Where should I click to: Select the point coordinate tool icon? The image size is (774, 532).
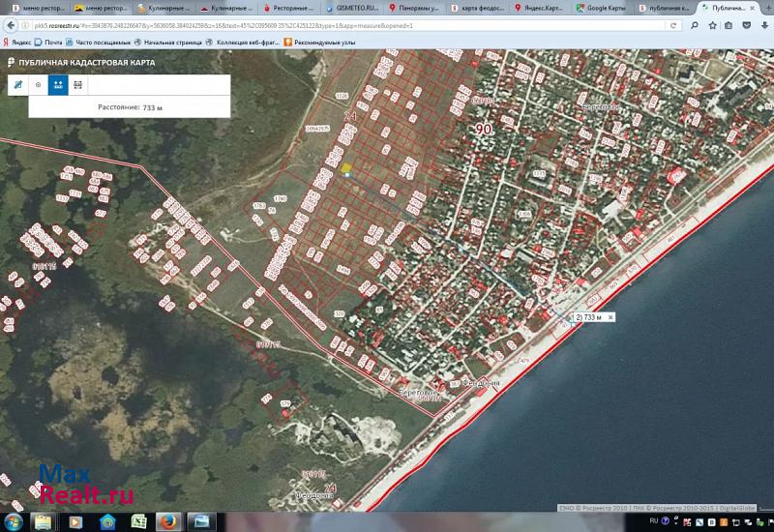point(38,84)
